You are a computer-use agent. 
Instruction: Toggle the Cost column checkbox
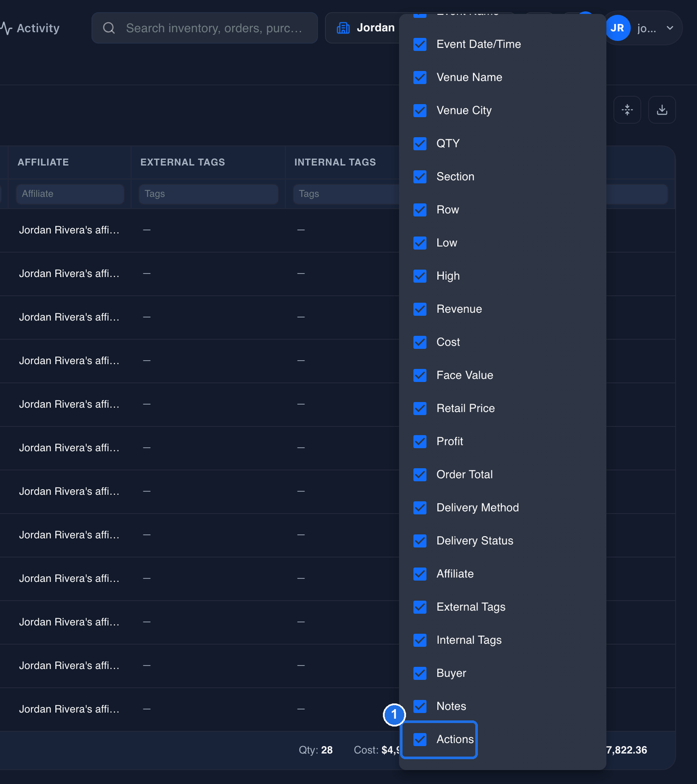click(x=420, y=342)
